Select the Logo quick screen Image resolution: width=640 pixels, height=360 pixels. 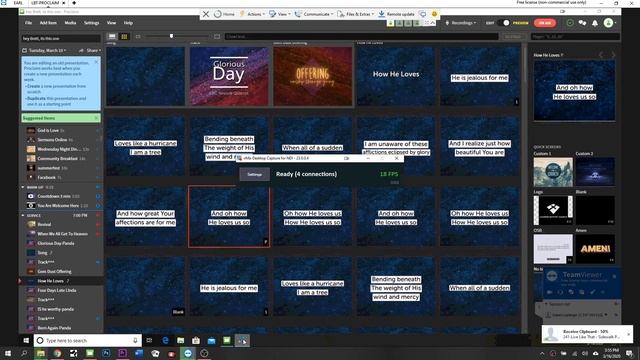(x=553, y=210)
